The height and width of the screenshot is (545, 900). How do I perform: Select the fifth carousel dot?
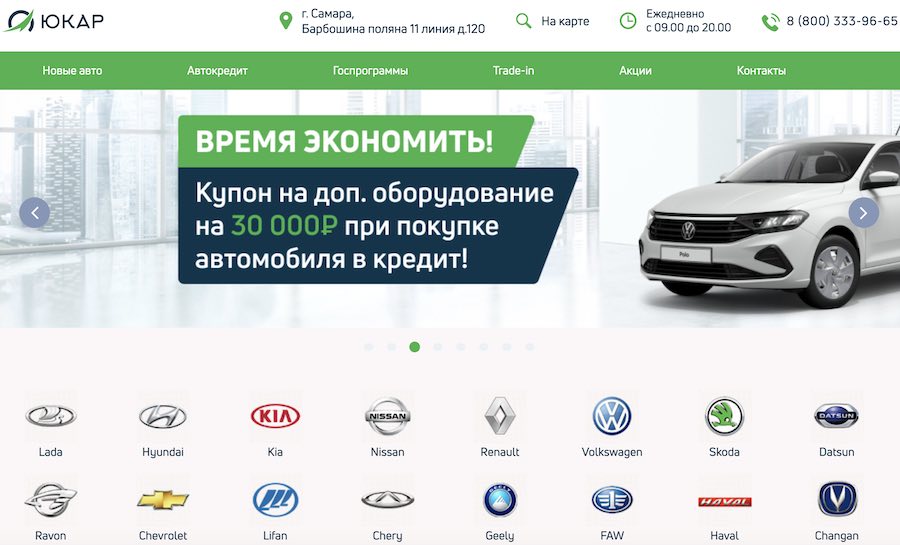[461, 347]
